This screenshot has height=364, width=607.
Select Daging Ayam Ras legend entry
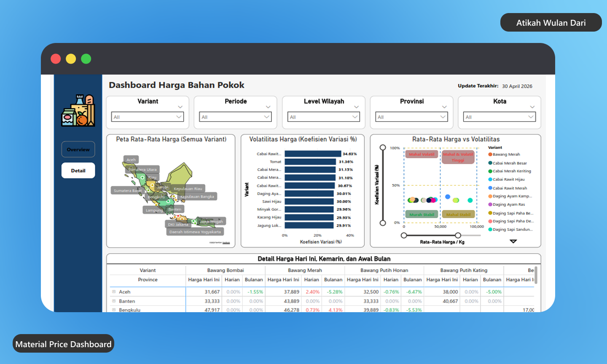tap(507, 204)
